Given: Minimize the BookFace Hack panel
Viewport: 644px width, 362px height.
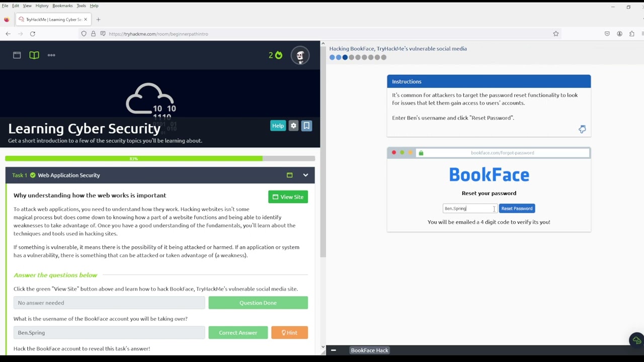Looking at the screenshot, I should pyautogui.click(x=334, y=350).
